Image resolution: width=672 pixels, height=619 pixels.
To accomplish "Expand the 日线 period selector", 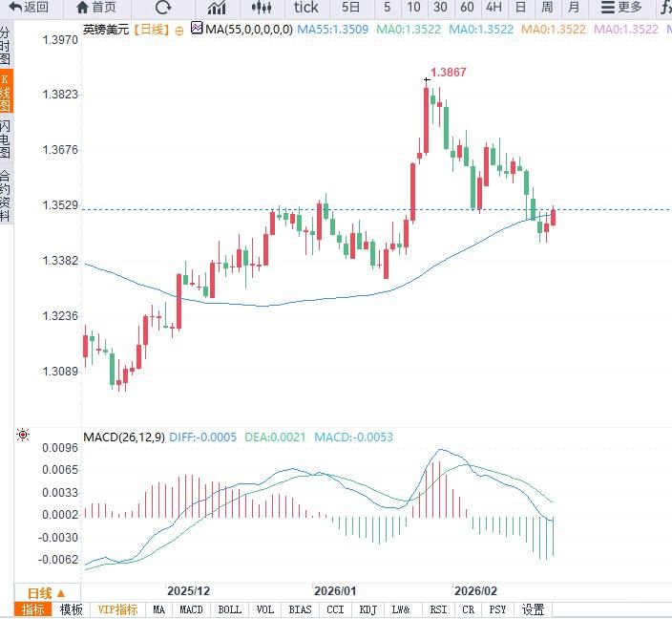I will [x=47, y=593].
